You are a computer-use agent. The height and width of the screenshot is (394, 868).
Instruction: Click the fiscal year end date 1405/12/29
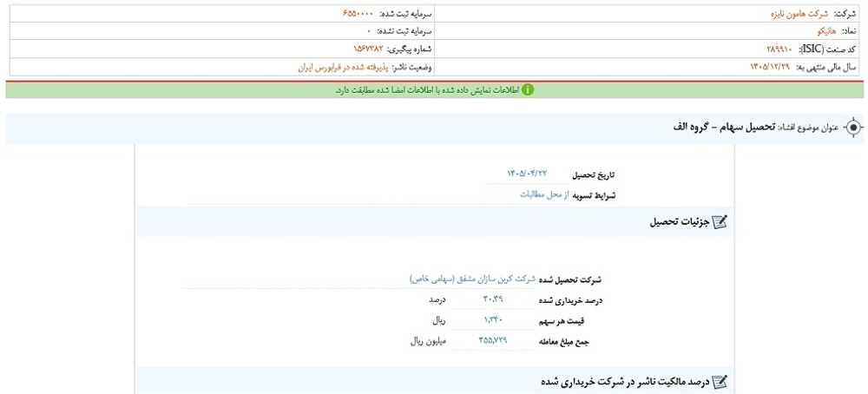(768, 67)
